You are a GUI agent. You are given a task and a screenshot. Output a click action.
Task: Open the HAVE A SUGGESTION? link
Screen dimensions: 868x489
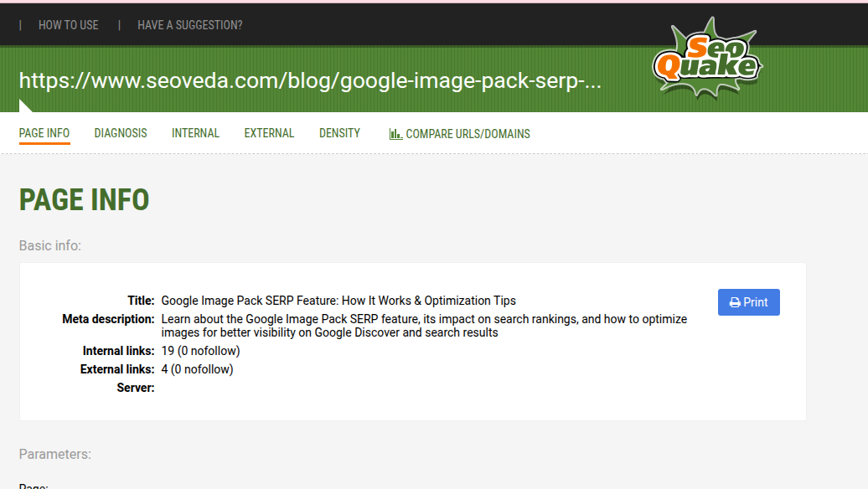190,25
